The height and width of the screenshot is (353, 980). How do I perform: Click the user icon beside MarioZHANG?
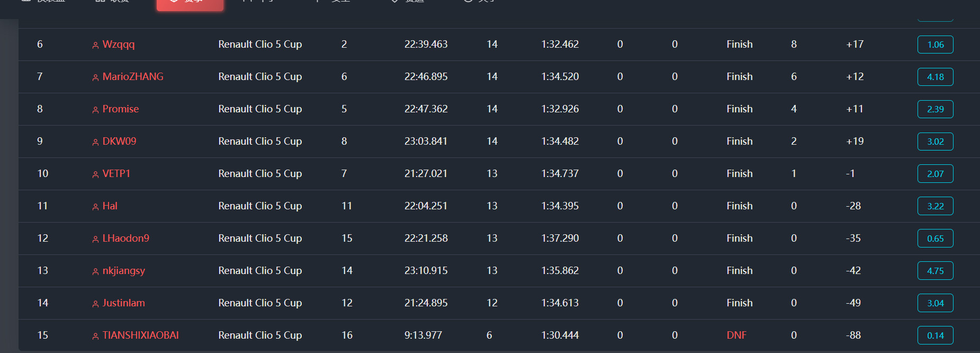[x=95, y=77]
